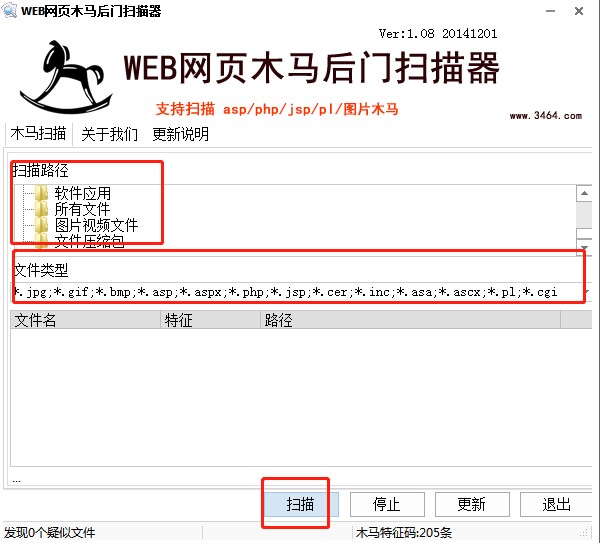This screenshot has width=600, height=543.
Task: Click the folder tree scroll-up arrow
Action: pos(584,193)
